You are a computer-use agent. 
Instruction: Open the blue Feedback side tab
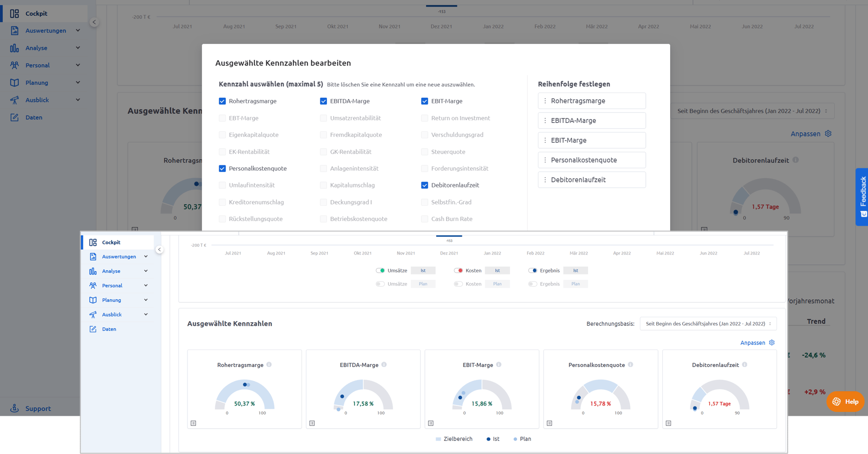(862, 197)
